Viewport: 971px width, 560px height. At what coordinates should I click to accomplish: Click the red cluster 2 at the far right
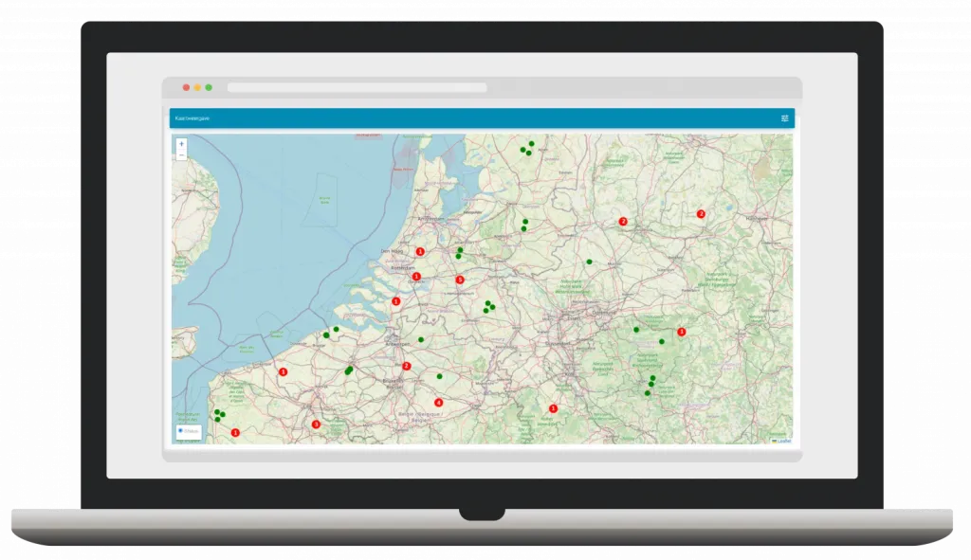tap(701, 213)
